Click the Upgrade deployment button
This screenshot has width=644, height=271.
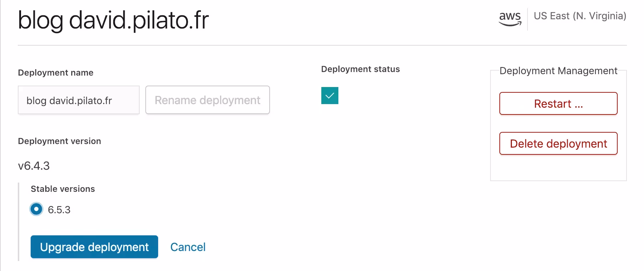[x=94, y=247]
